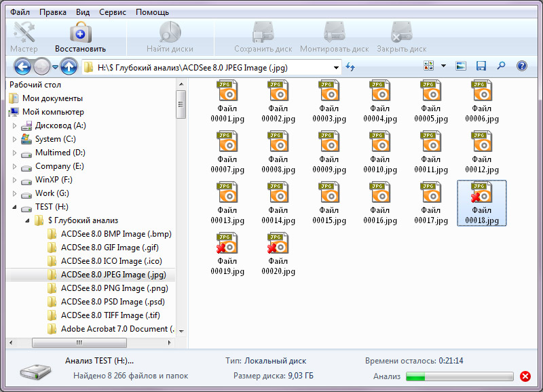The width and height of the screenshot is (543, 392).
Task: Open the Правка menu
Action: 53,12
